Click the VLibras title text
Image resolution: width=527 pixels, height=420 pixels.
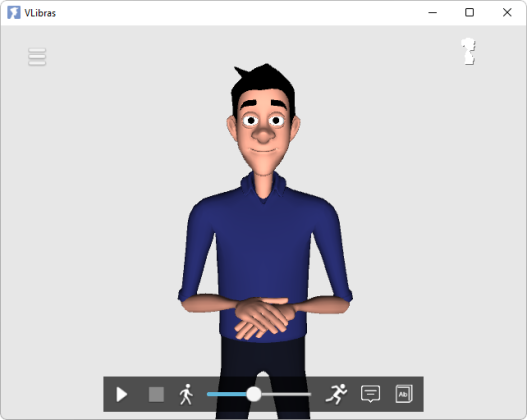(x=40, y=13)
